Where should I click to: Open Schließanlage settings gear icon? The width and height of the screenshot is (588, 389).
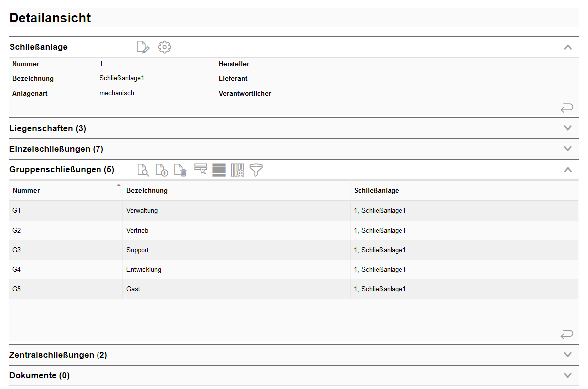pyautogui.click(x=164, y=47)
